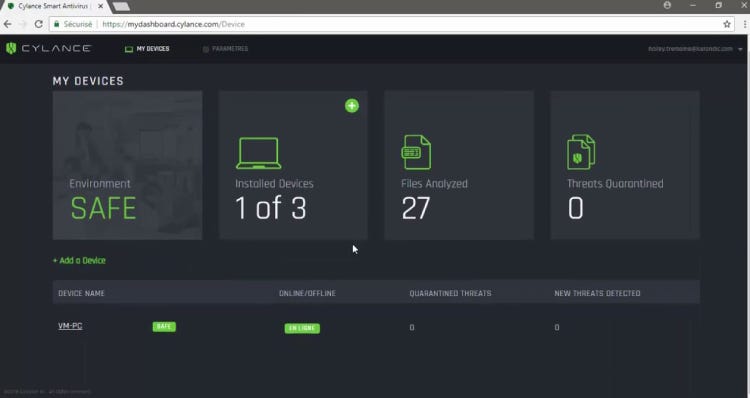
Task: Click the Threats Quarantined count 0
Action: pyautogui.click(x=575, y=208)
